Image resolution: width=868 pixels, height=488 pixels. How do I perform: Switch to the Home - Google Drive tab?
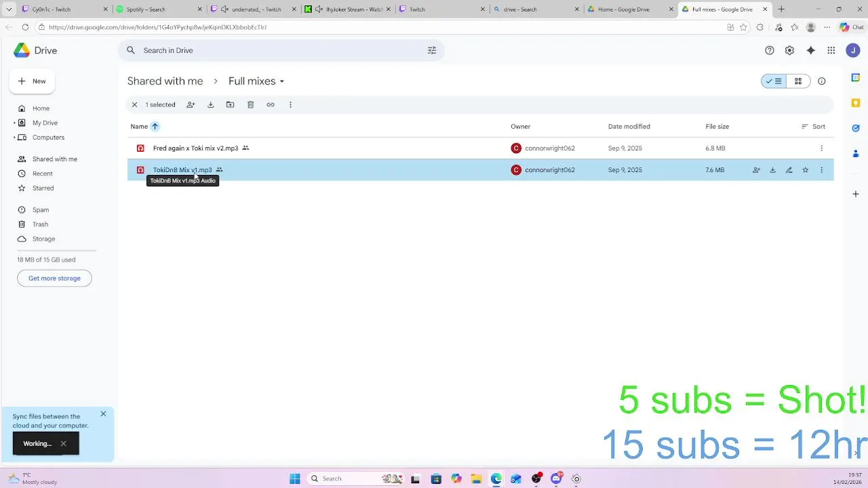629,9
